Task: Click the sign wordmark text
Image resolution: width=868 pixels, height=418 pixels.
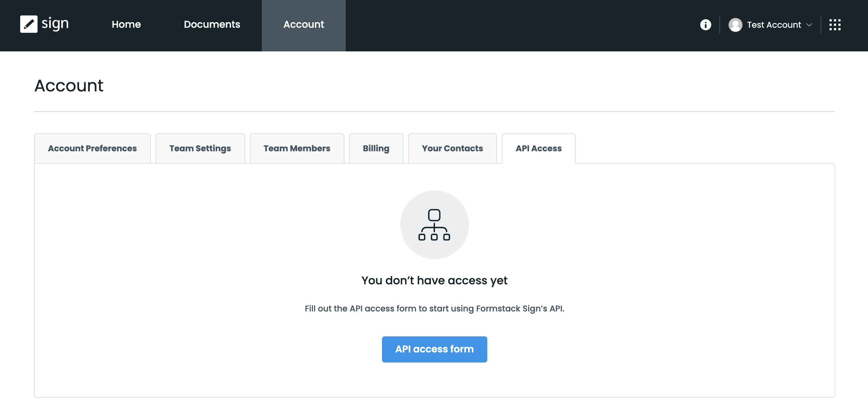Action: point(55,24)
